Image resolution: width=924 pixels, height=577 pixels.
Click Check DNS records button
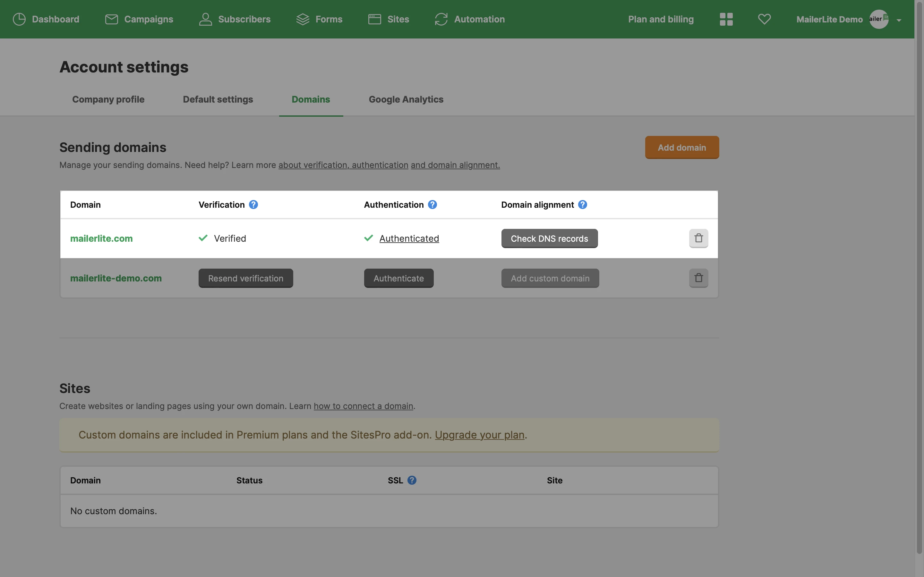(x=549, y=238)
